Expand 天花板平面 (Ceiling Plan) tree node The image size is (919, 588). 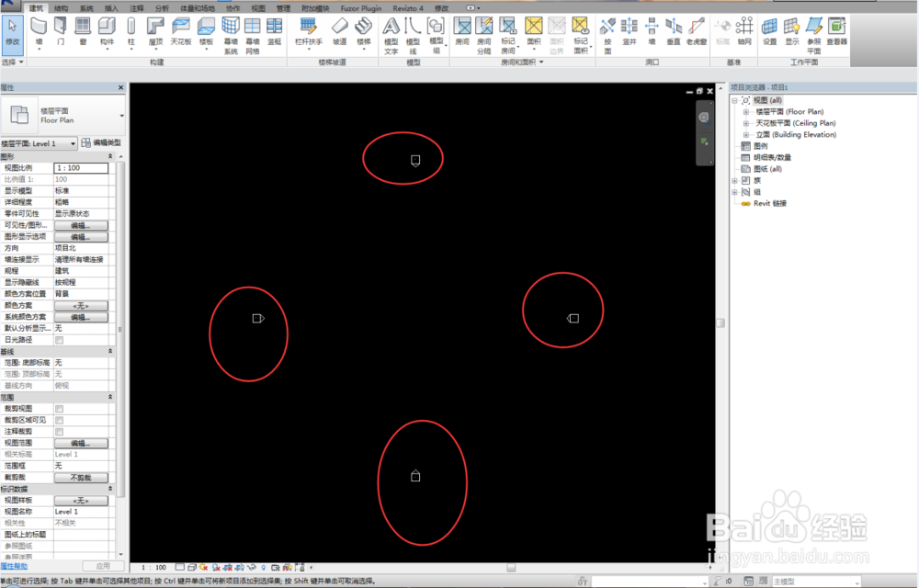pos(745,124)
